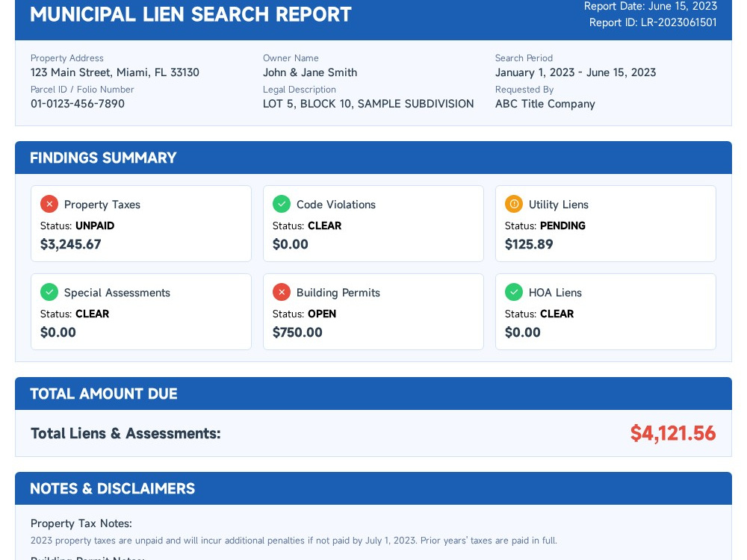Click the $3,245.67 property tax amount
The width and height of the screenshot is (747, 560).
70,244
